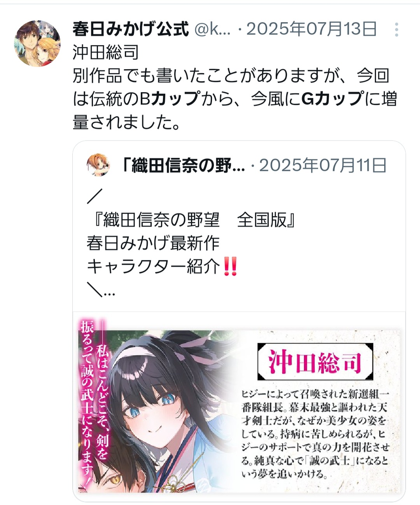Tap the red double exclamation emoji
The image size is (420, 505).
(230, 267)
